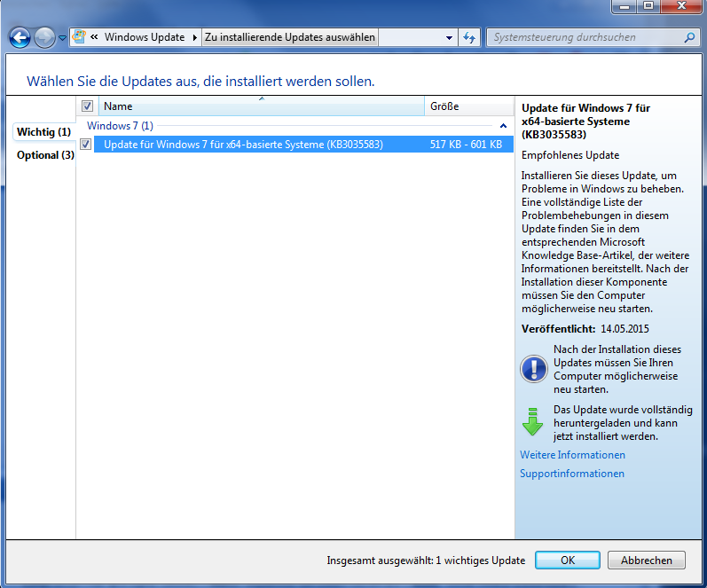Confirm selection with the OK button
Image resolution: width=707 pixels, height=588 pixels.
coord(567,560)
